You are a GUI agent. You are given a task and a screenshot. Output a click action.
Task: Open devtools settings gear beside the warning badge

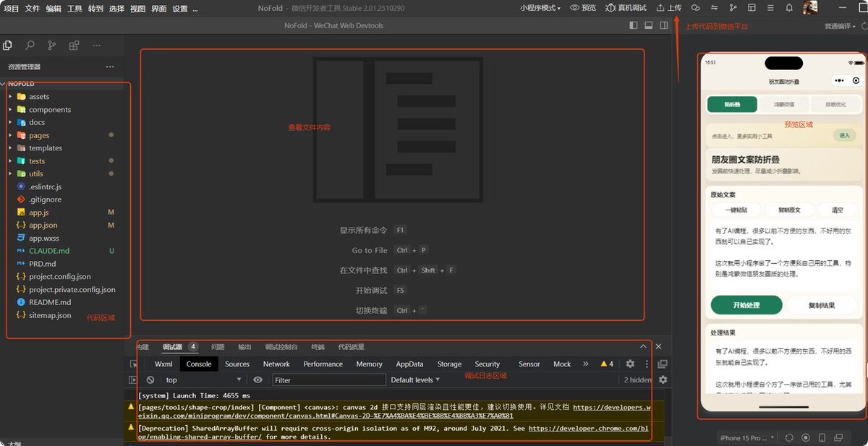click(630, 364)
